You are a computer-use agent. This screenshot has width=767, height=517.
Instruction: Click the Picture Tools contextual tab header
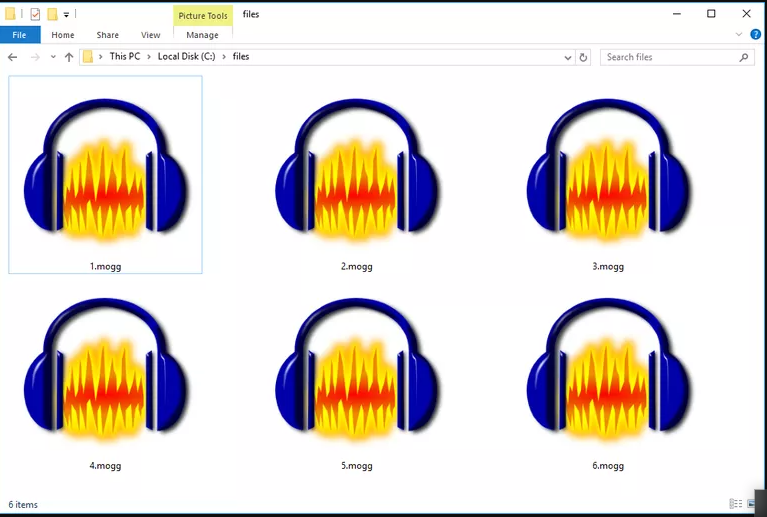pyautogui.click(x=203, y=16)
